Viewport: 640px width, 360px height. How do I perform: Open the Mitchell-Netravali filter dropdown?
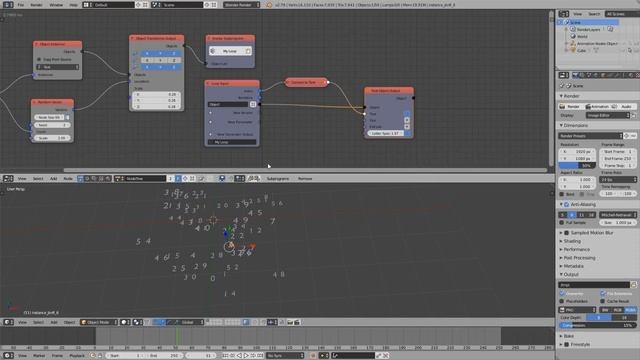click(x=618, y=215)
